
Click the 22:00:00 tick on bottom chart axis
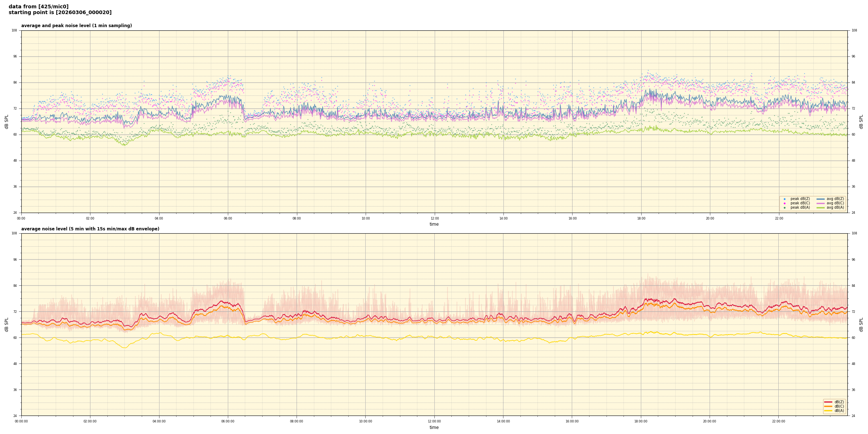point(779,421)
